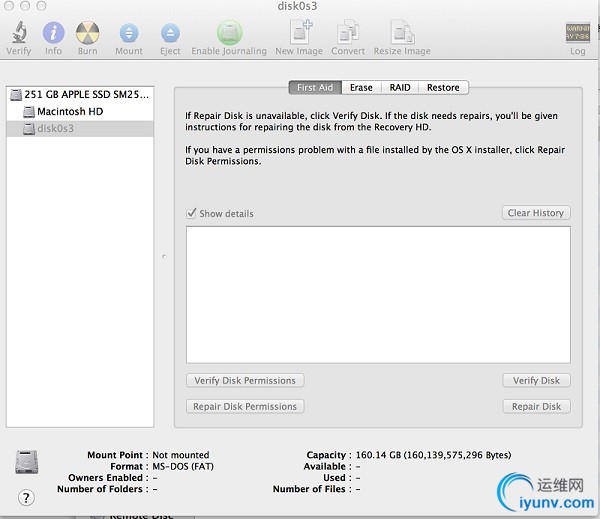Click the 'MS-DOS (FAT)' format value
The image size is (600, 519).
coord(183,466)
